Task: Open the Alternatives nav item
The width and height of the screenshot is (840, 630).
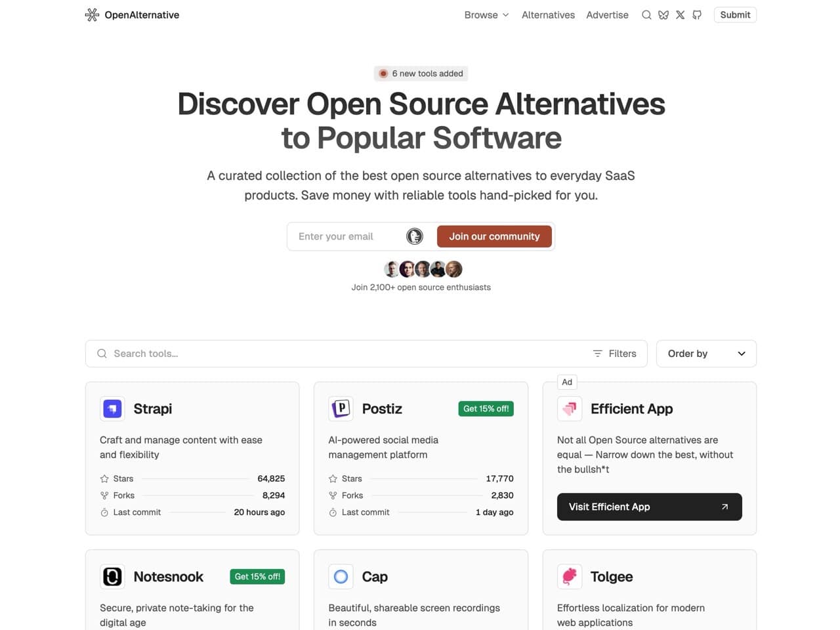Action: (548, 15)
